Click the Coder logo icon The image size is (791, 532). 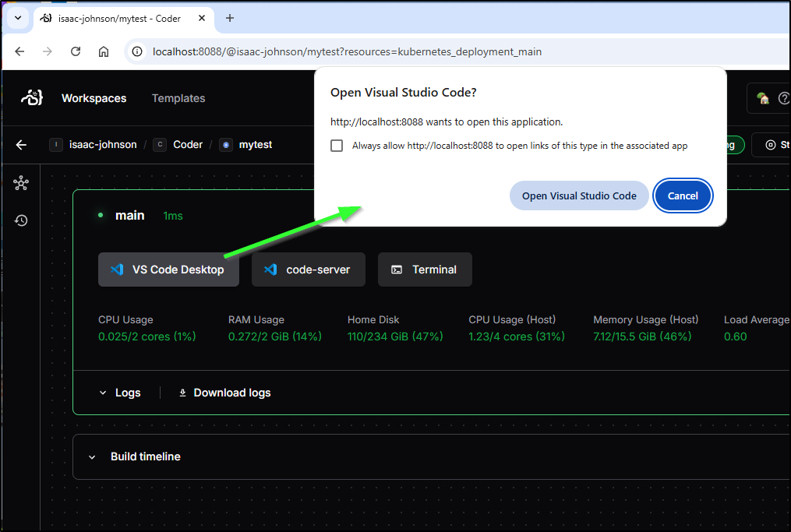point(32,97)
